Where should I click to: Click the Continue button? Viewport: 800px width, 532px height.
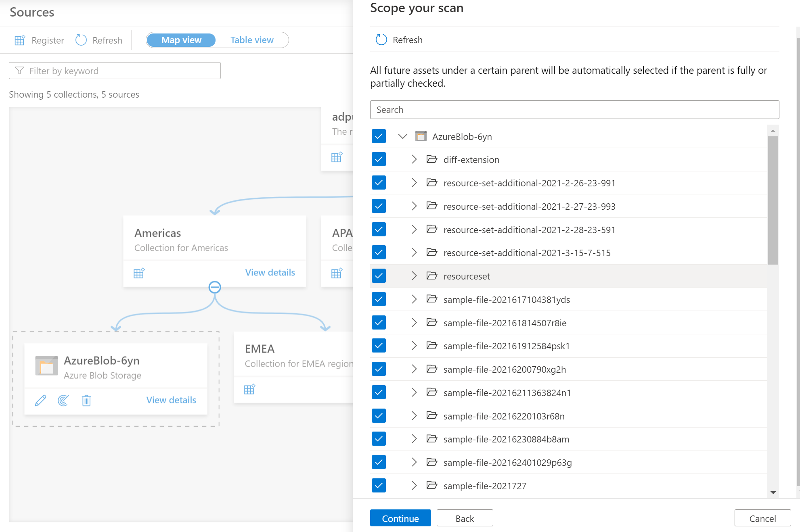pyautogui.click(x=400, y=517)
